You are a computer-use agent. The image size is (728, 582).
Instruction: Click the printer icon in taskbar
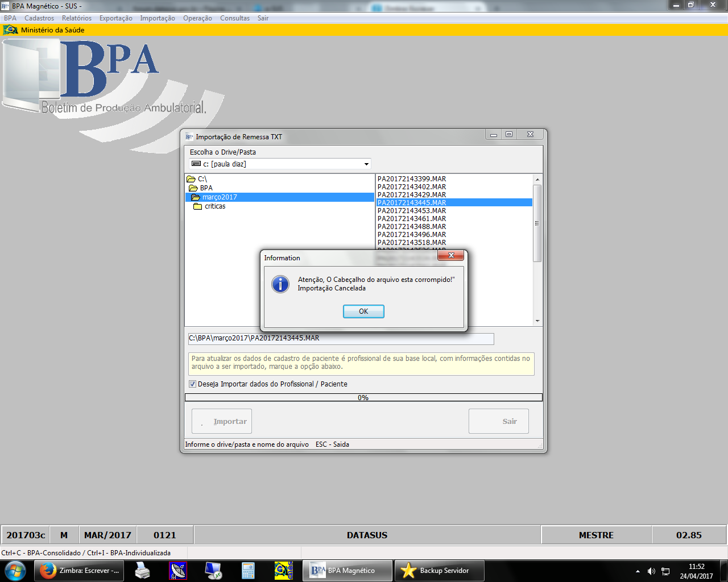(x=142, y=571)
